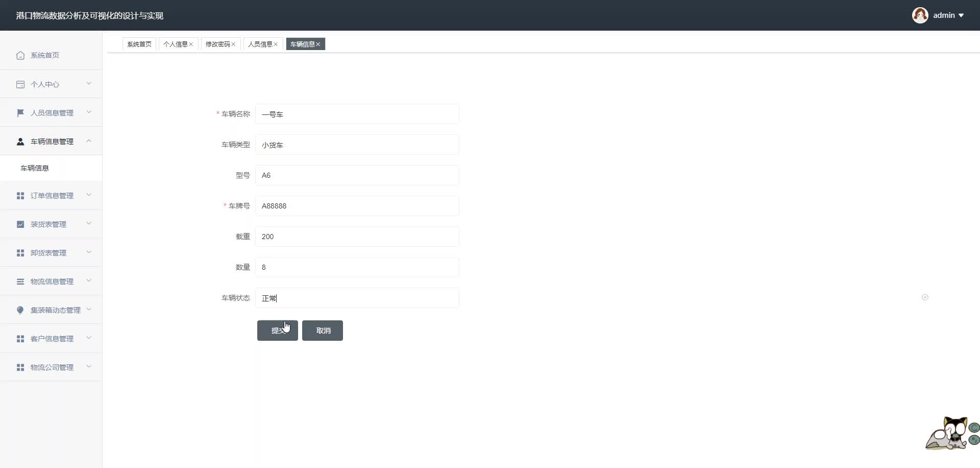This screenshot has height=468, width=980.
Task: Click the small circled-x icon at right
Action: coord(925,297)
